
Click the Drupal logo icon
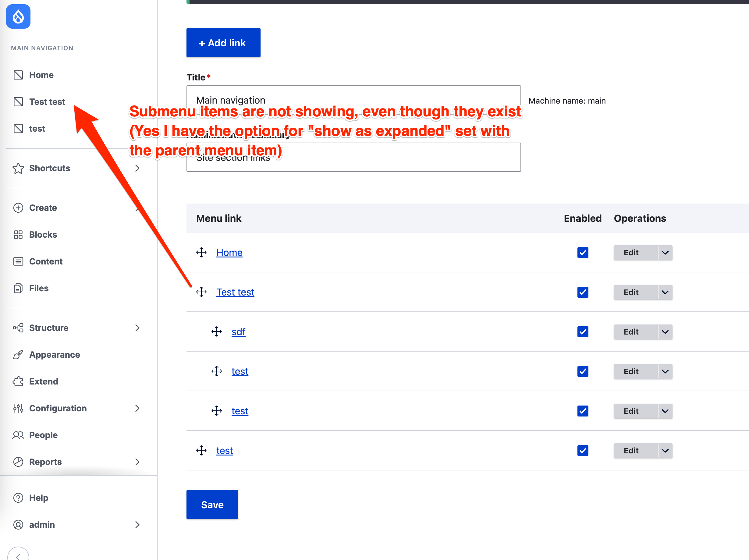(x=18, y=16)
